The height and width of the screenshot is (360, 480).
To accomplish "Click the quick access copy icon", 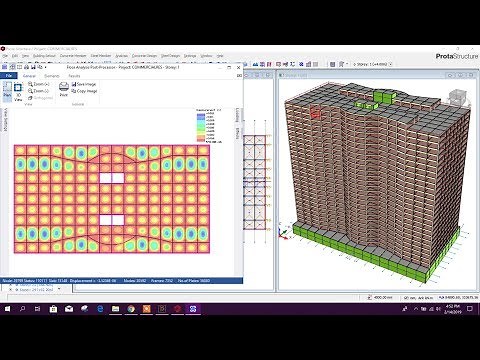I will click(40, 67).
